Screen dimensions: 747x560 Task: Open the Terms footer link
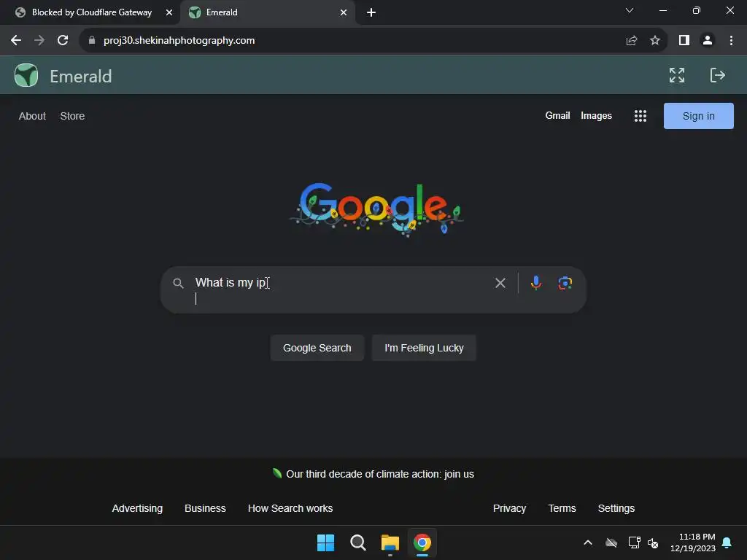pyautogui.click(x=562, y=508)
